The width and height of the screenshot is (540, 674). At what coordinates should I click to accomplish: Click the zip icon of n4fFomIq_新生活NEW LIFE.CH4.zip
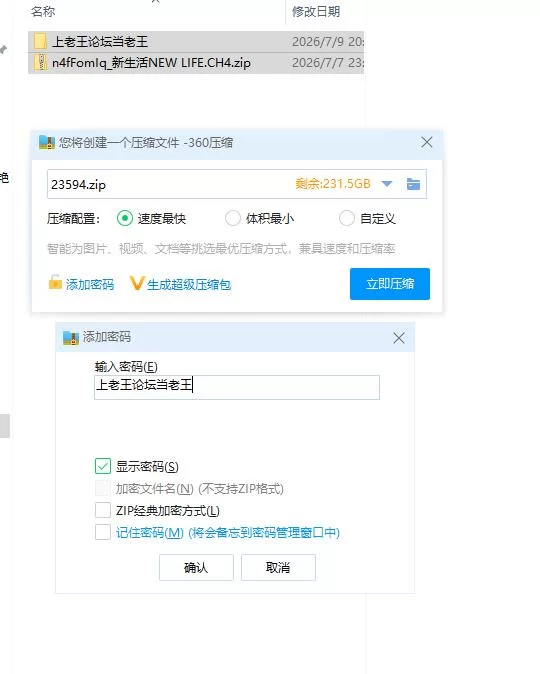tap(41, 63)
